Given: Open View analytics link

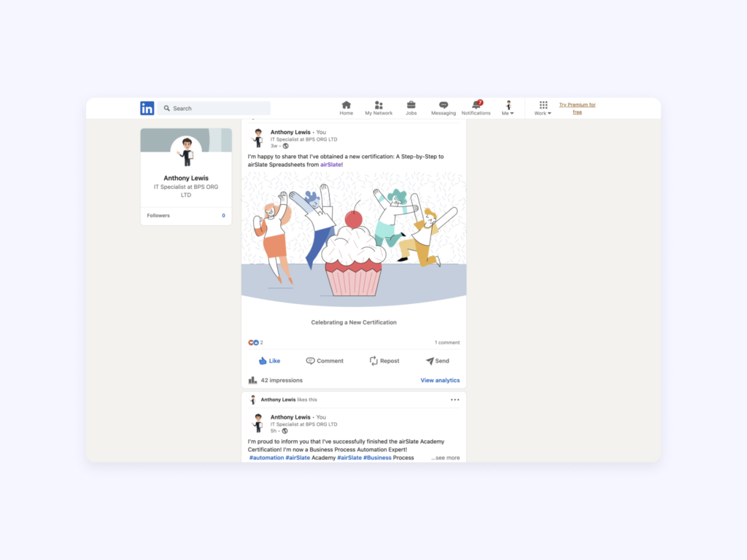Looking at the screenshot, I should [440, 381].
